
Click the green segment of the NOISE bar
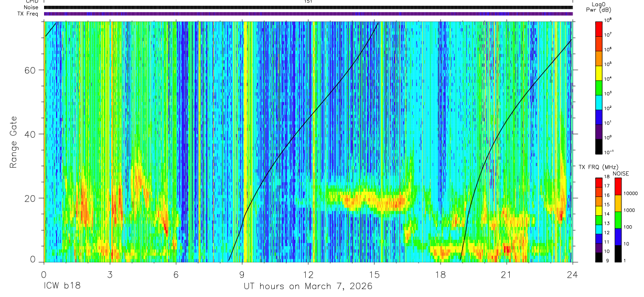click(x=618, y=220)
